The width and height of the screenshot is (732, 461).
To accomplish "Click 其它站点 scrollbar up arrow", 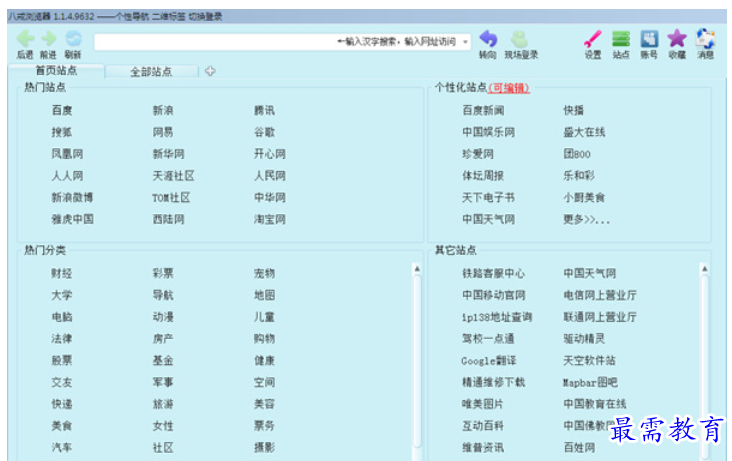I will [704, 269].
